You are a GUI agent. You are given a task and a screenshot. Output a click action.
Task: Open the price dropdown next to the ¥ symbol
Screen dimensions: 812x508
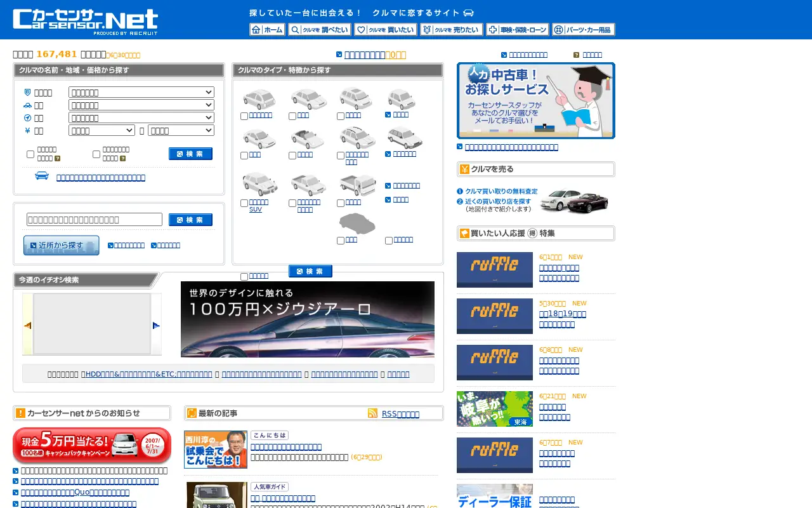101,130
